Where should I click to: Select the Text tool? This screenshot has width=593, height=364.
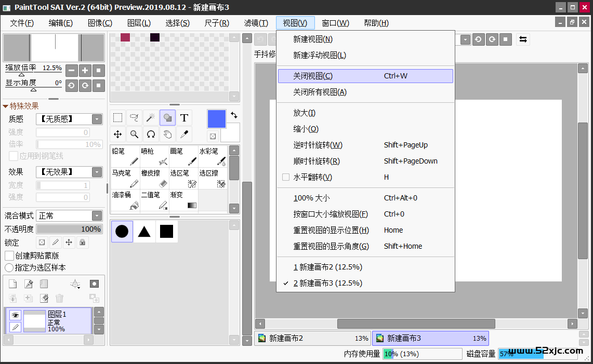[184, 118]
